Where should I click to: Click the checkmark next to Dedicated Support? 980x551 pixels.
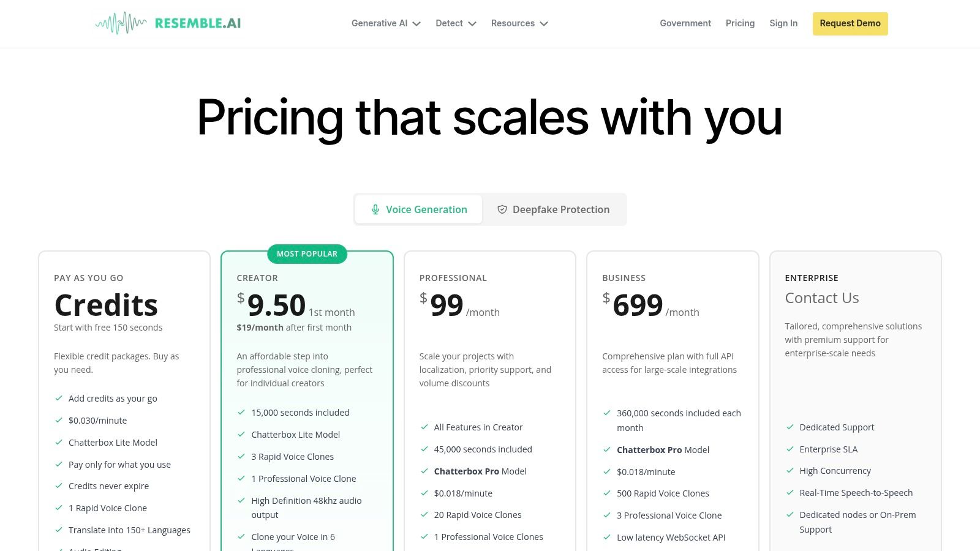790,427
